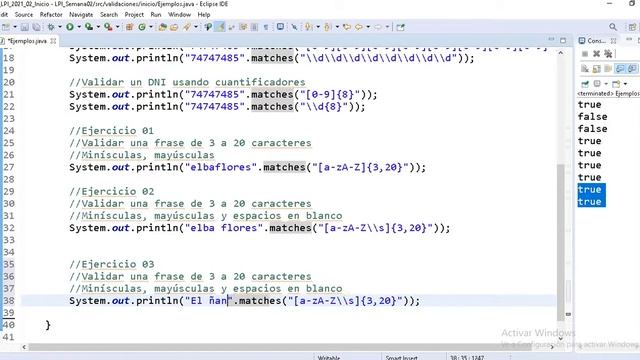Image resolution: width=640 pixels, height=360 pixels.
Task: Click the Open Type icon
Action: [x=162, y=27]
